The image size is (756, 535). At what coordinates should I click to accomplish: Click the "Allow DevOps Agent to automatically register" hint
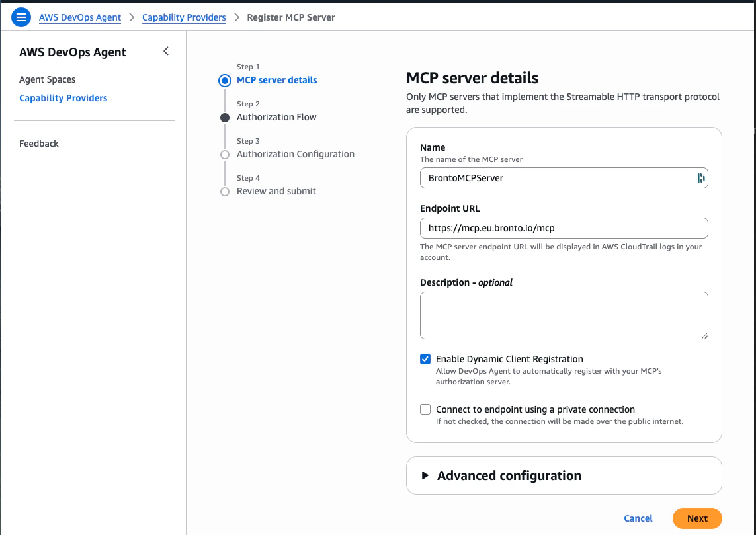point(549,376)
